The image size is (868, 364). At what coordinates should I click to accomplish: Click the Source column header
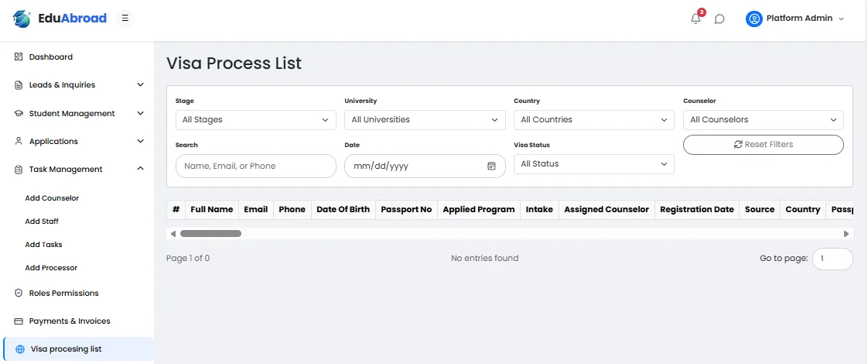coord(760,209)
